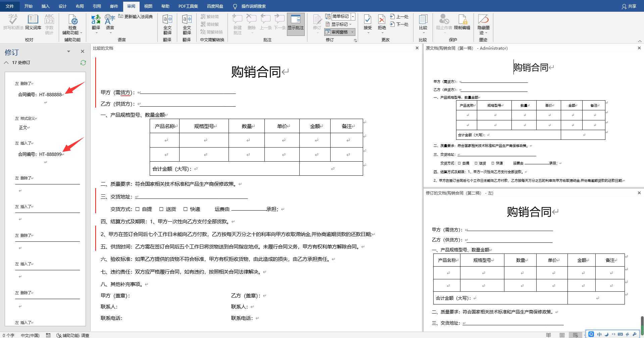Expand the 隐藏墨迹 dropdown arrow
The image size is (644, 338).
pyautogui.click(x=486, y=33)
